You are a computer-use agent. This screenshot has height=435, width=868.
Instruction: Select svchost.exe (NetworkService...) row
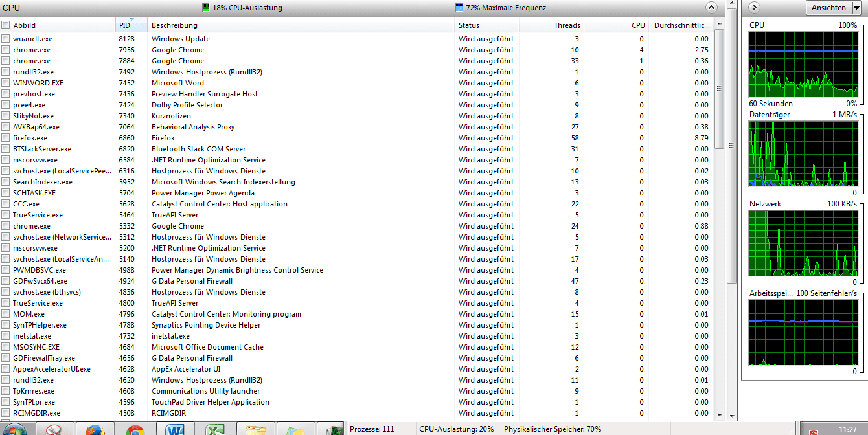[356, 237]
